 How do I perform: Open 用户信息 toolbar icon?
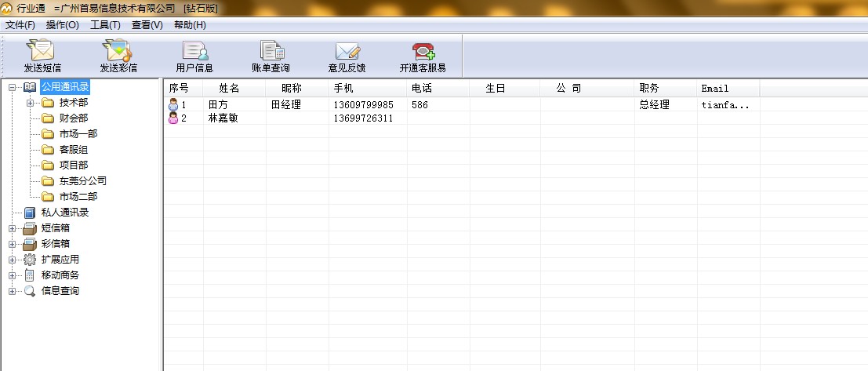pos(195,51)
